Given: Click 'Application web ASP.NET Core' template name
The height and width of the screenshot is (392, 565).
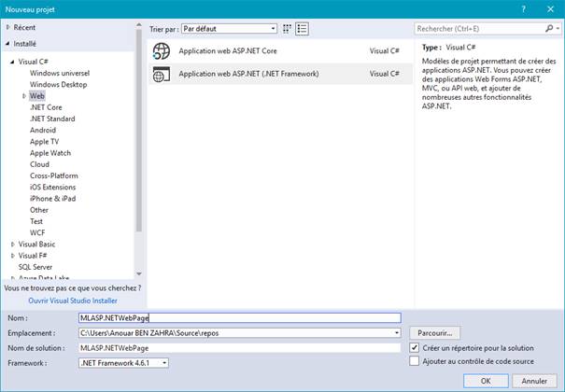Looking at the screenshot, I should 228,51.
